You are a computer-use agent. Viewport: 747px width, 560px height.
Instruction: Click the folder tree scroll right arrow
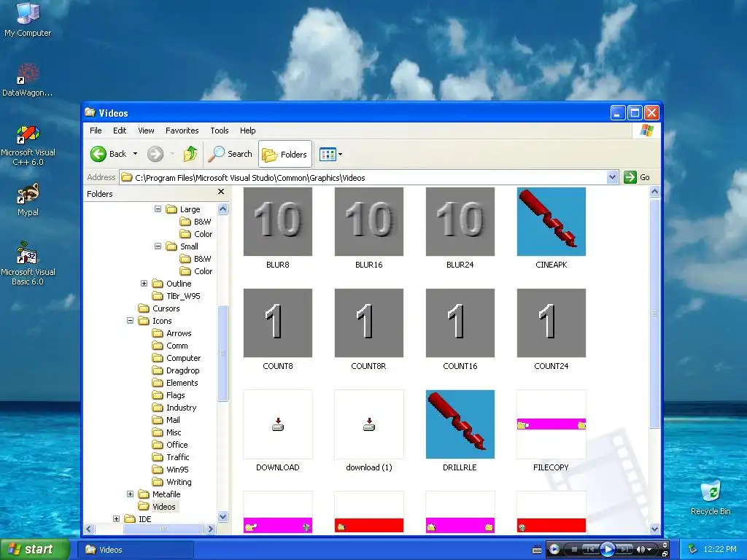(210, 529)
